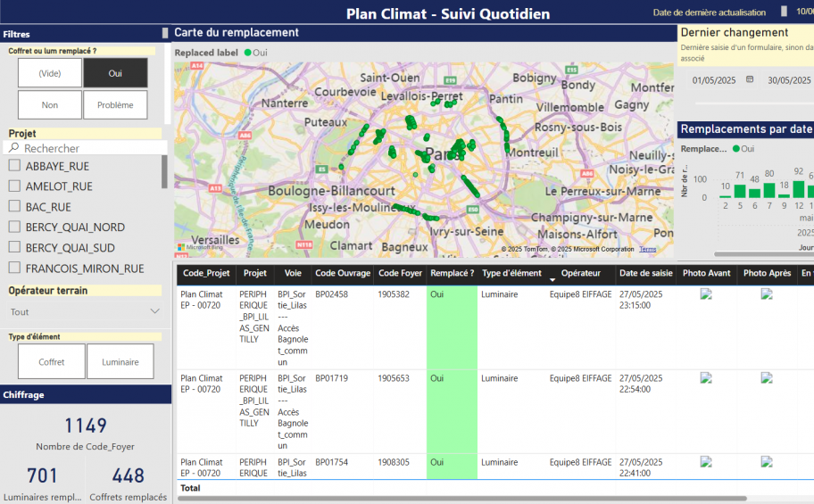Click green Oui legend dot on map
Image resolution: width=814 pixels, height=504 pixels.
pyautogui.click(x=247, y=53)
